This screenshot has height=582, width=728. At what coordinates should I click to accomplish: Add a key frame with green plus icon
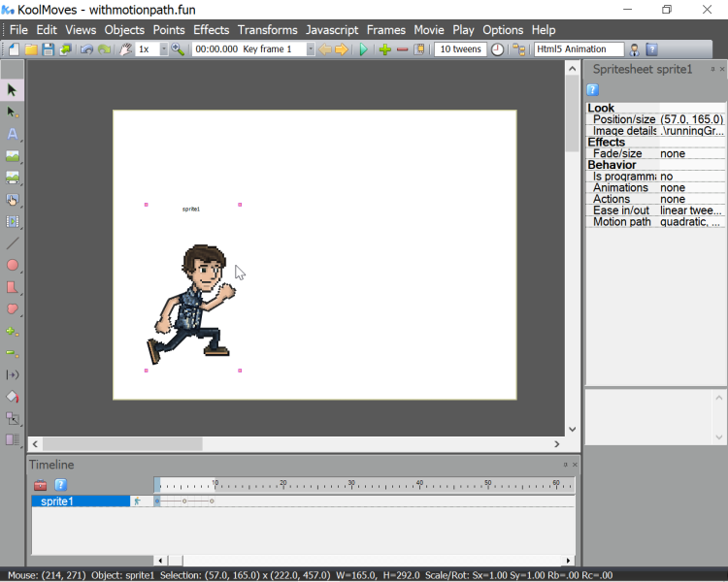[385, 49]
